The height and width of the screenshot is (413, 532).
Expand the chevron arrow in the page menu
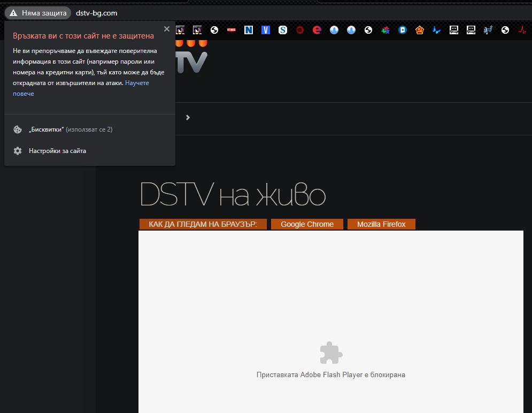(188, 117)
